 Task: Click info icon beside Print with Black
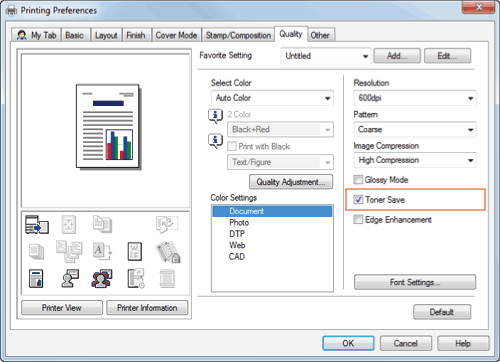[x=215, y=141]
